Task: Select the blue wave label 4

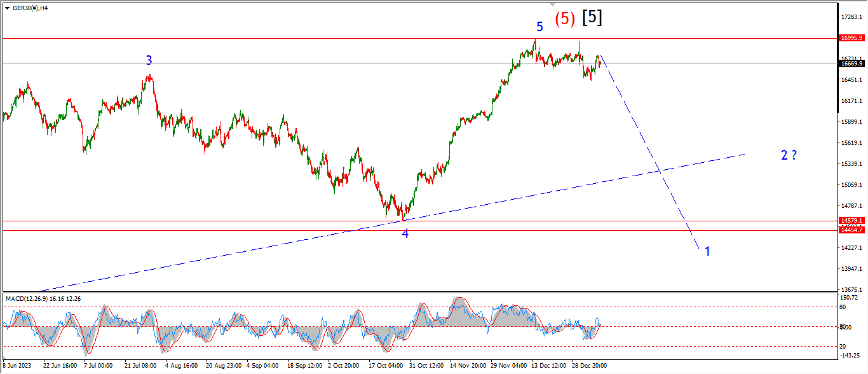Action: (405, 234)
